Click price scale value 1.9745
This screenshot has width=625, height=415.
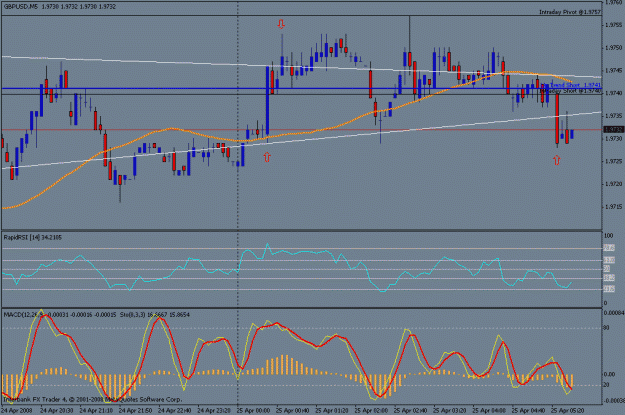[613, 70]
